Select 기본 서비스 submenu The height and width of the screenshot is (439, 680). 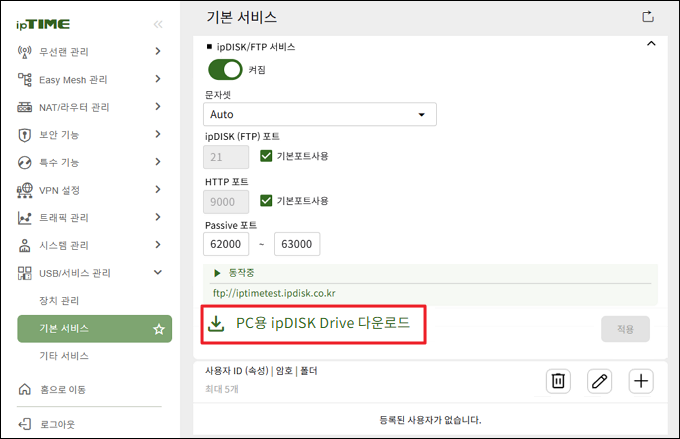95,329
